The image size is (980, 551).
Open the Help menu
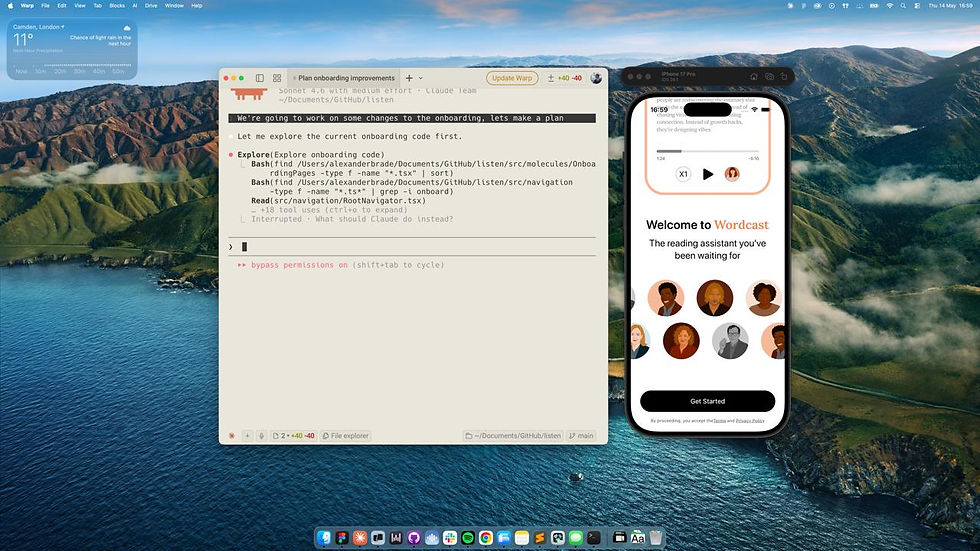point(197,6)
